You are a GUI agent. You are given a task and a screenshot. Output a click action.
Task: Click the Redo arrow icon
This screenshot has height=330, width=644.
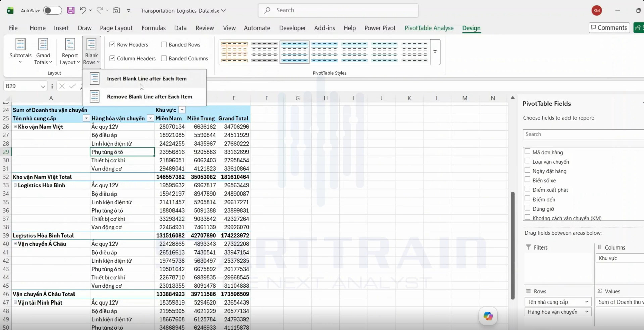(x=100, y=10)
